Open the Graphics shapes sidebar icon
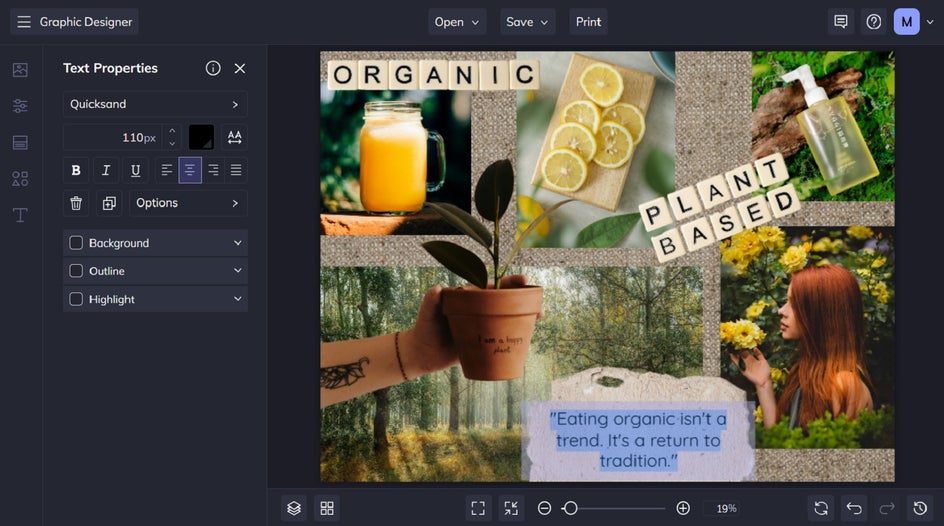Screen dimensions: 944x526 (x=20, y=179)
